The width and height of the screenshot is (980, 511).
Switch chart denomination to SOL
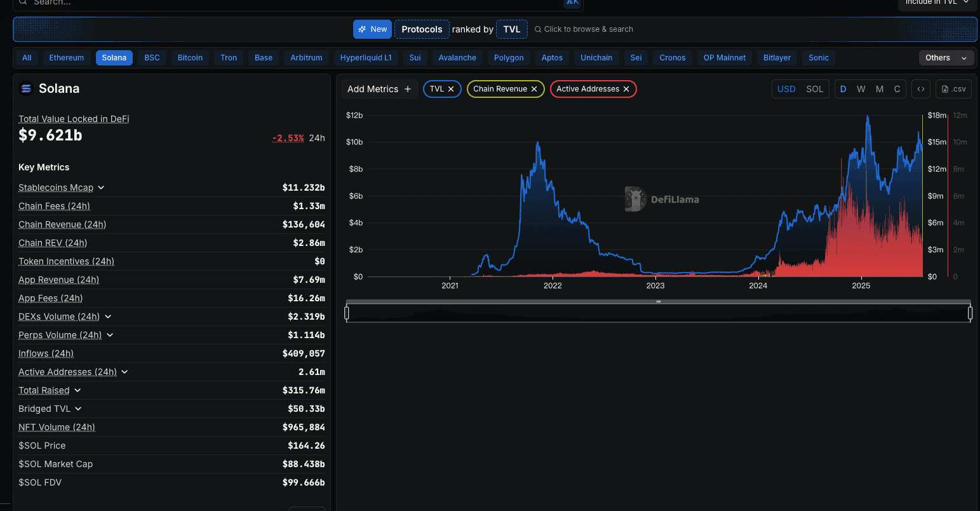pyautogui.click(x=814, y=89)
